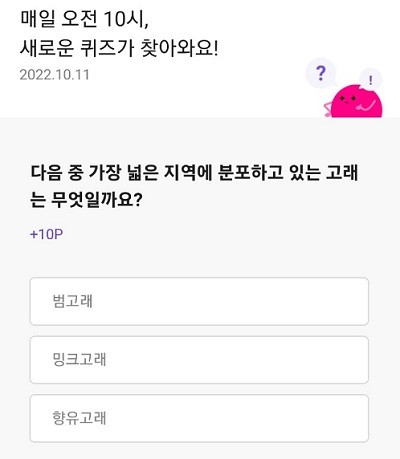This screenshot has width=400, height=459.
Task: Click the exclamation mark speech bubble
Action: pos(370,80)
